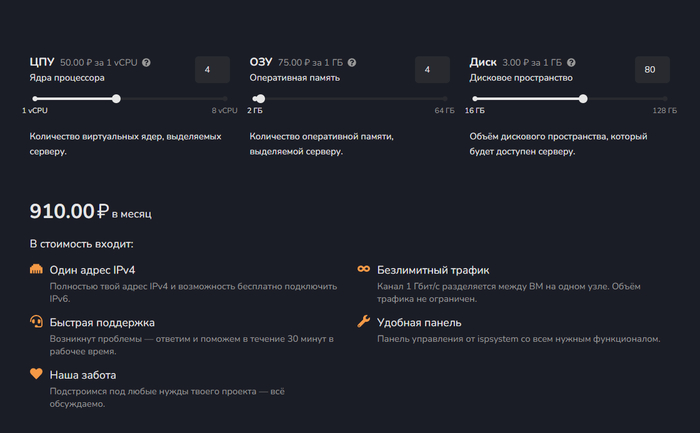Click the 8 vCPU maximum label
This screenshot has height=433, width=700.
tap(225, 111)
